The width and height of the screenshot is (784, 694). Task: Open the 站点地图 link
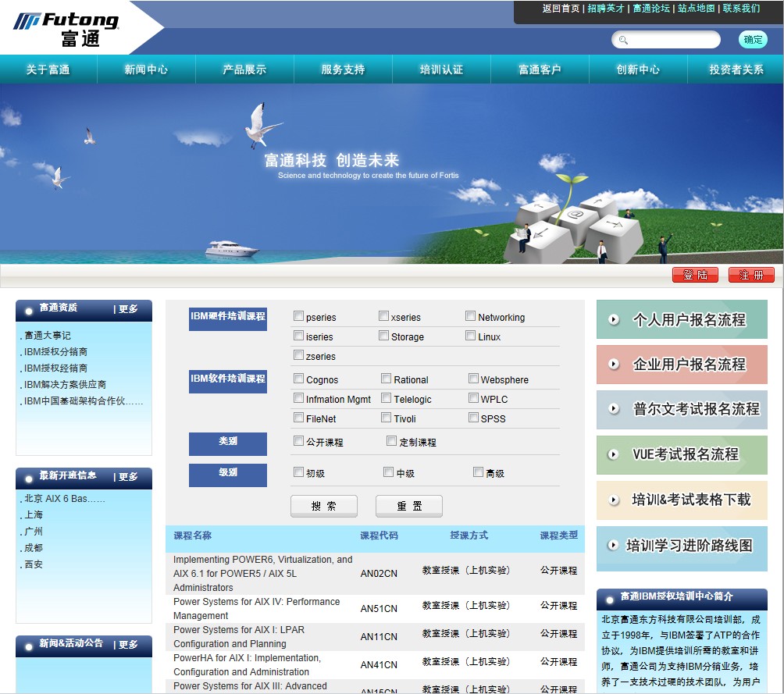coord(696,9)
